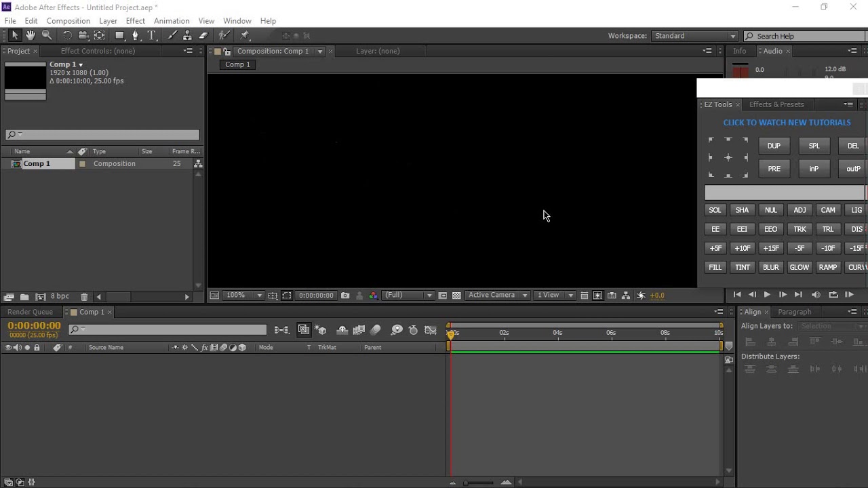Click the SOL button in EZ Tools
Screen dimensions: 868x488
pyautogui.click(x=715, y=210)
